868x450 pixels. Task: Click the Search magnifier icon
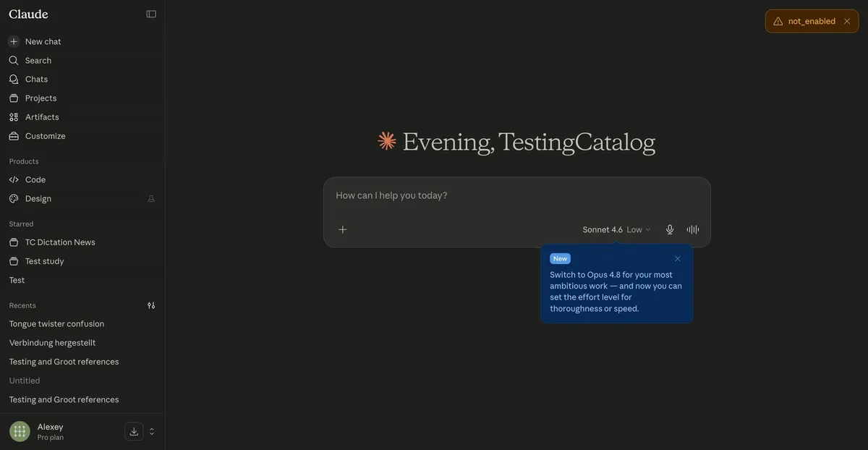pos(14,60)
